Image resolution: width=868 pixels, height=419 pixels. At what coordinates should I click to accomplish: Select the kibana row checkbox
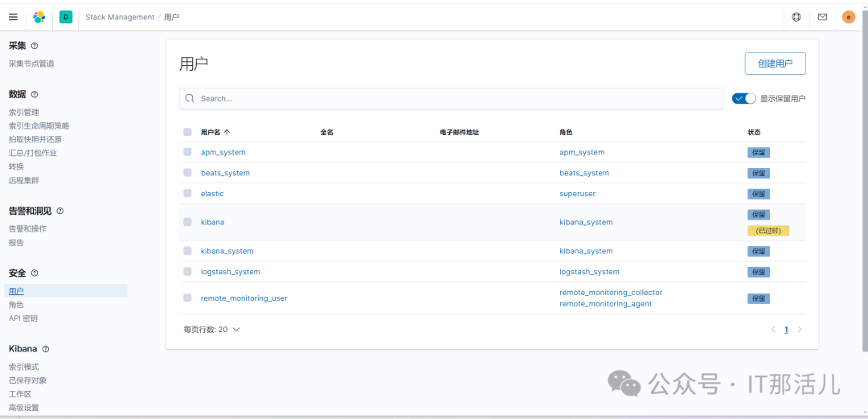pyautogui.click(x=187, y=222)
